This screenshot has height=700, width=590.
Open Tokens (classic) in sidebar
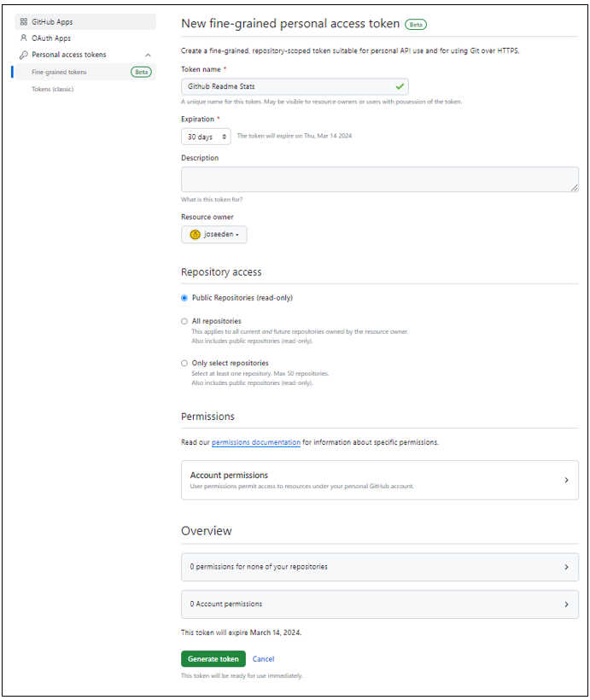tap(53, 89)
